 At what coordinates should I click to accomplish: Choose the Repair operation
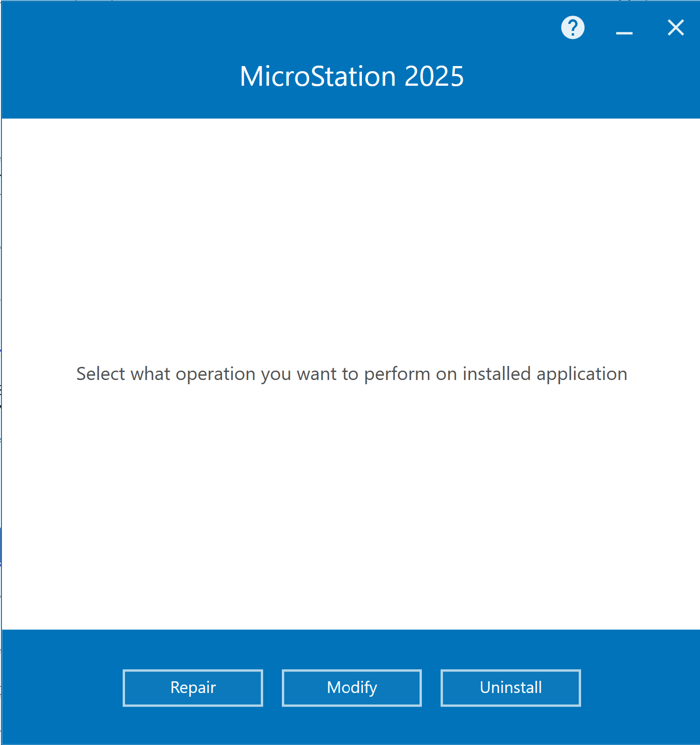tap(193, 688)
